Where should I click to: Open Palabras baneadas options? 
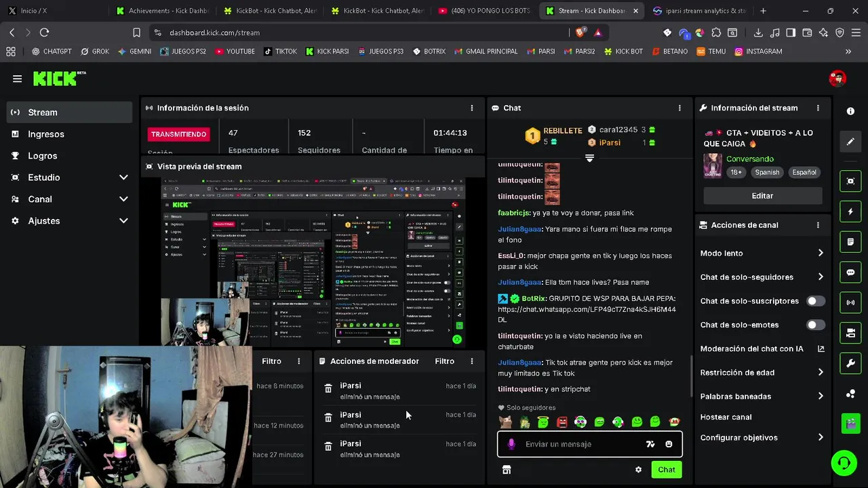[x=762, y=396]
